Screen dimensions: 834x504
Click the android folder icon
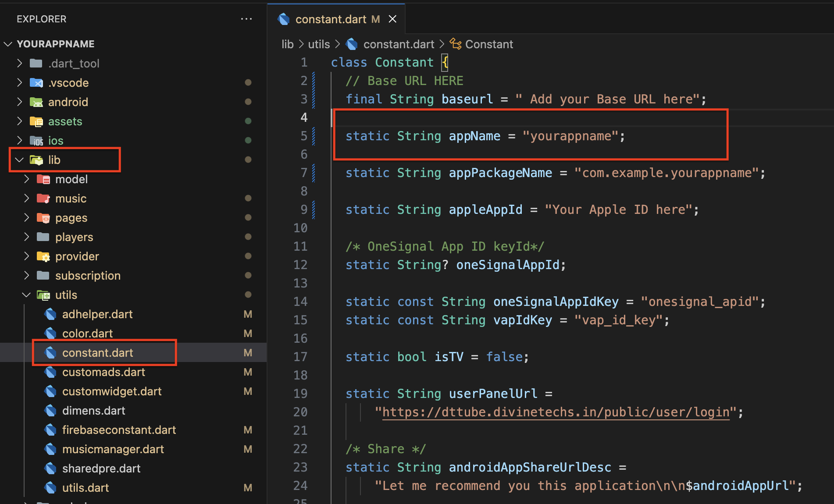tap(36, 102)
